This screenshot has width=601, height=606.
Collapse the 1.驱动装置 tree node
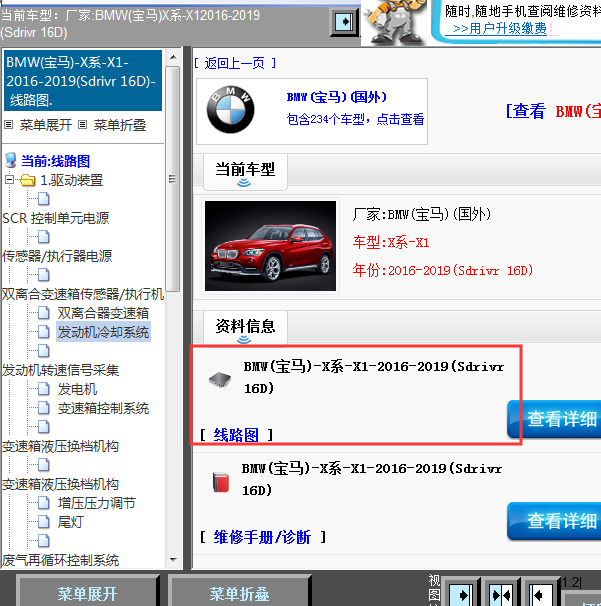point(9,180)
